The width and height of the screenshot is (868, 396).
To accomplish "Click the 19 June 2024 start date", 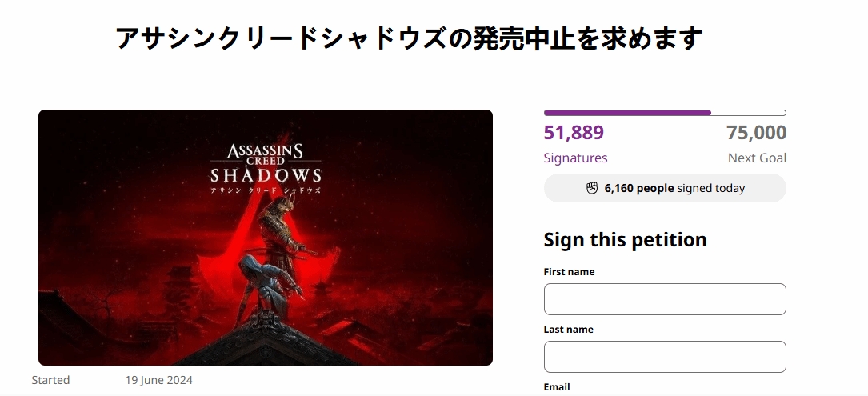I will 159,380.
